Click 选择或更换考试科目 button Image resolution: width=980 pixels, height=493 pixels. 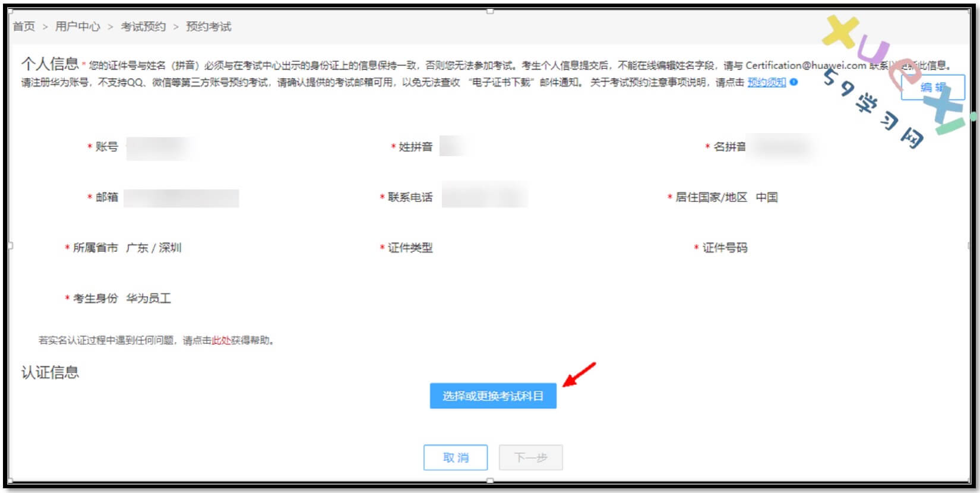click(493, 396)
